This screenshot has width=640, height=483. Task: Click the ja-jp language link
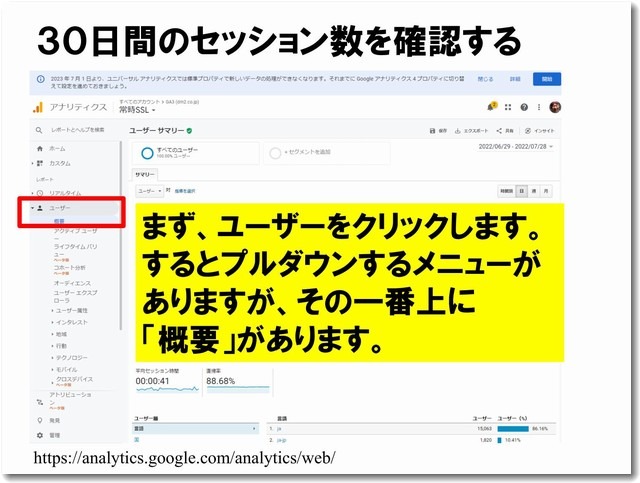(282, 440)
